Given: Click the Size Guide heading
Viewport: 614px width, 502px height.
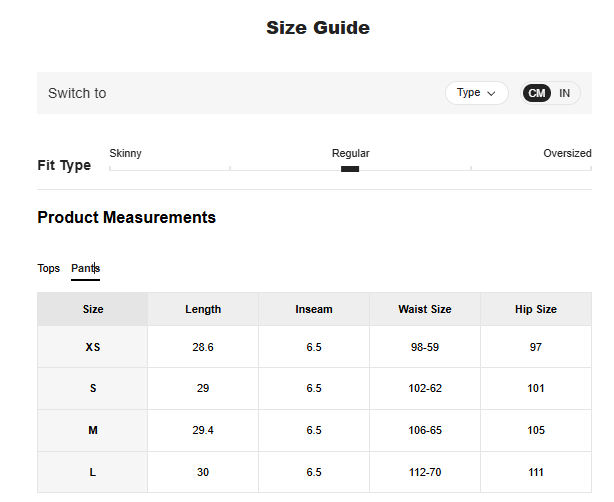Looking at the screenshot, I should click(x=318, y=28).
